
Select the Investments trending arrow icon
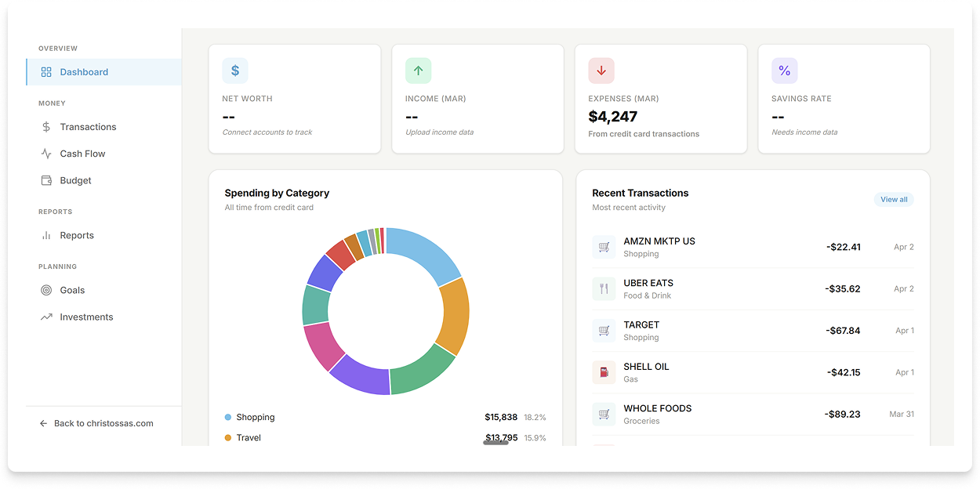click(45, 317)
